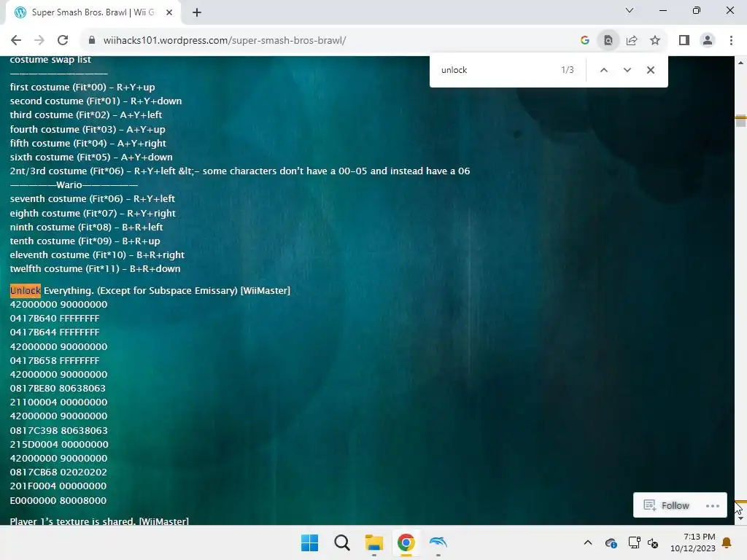The height and width of the screenshot is (560, 747).
Task: Click the Google search icon in the address bar
Action: [x=585, y=41]
